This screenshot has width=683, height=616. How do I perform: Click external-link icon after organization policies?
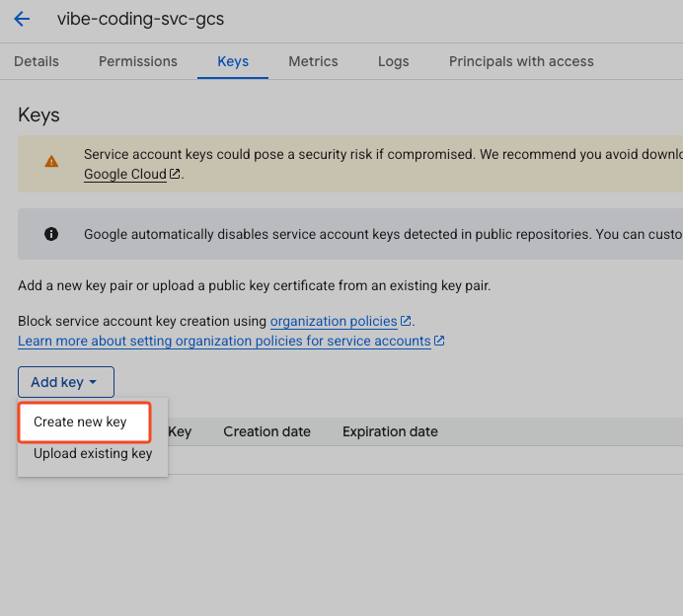click(405, 321)
